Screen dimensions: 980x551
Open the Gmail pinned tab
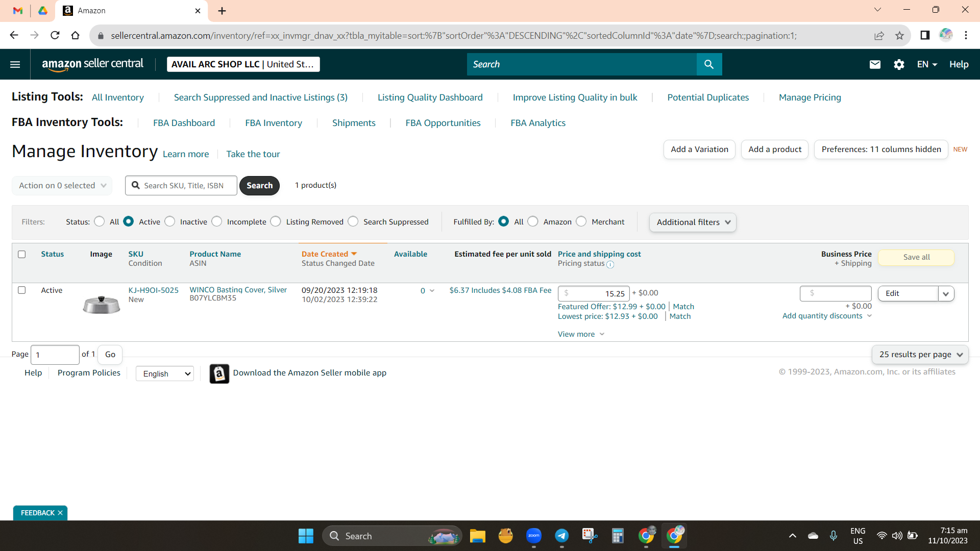tap(18, 11)
